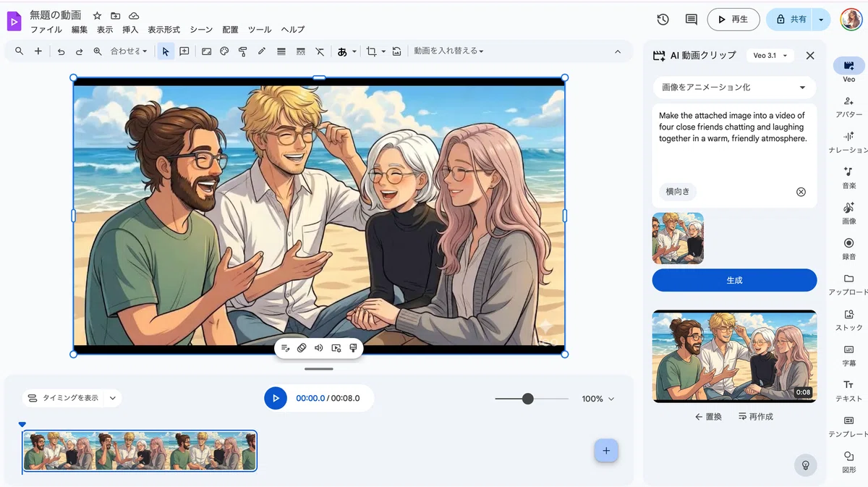Open the 音楽 sidebar panel
Image resolution: width=868 pixels, height=487 pixels.
(848, 177)
